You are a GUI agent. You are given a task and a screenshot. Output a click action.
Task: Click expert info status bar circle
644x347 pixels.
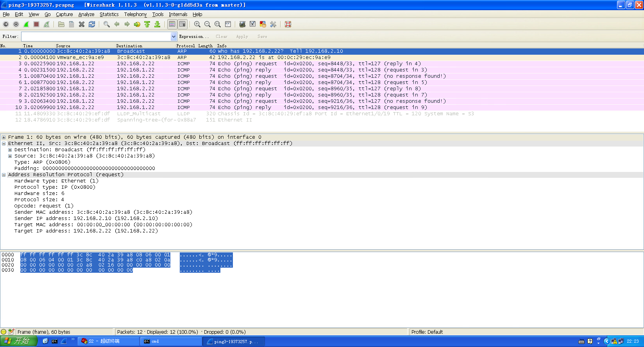click(x=4, y=332)
